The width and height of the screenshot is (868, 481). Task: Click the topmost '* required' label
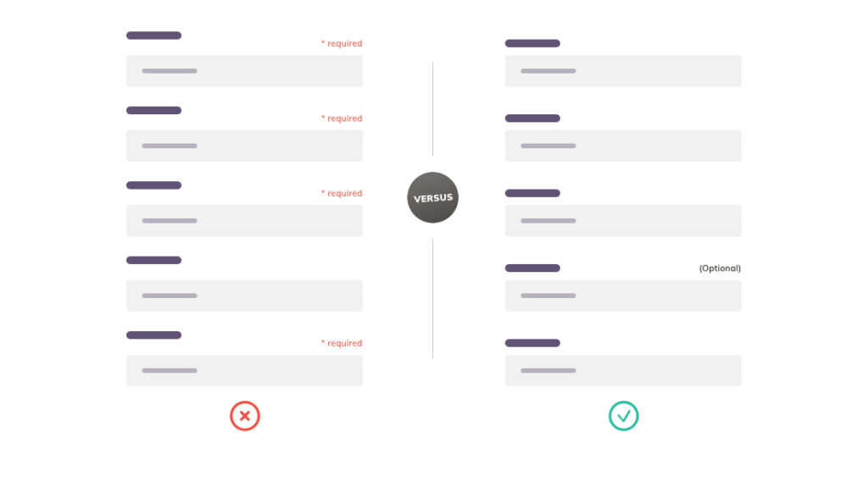(342, 43)
